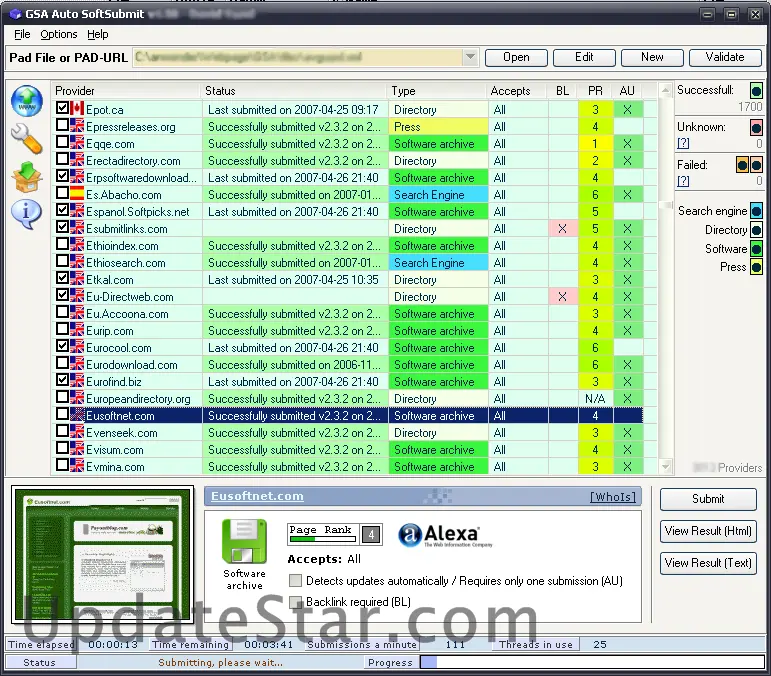The width and height of the screenshot is (771, 676).
Task: Open the Options menu
Action: click(59, 34)
